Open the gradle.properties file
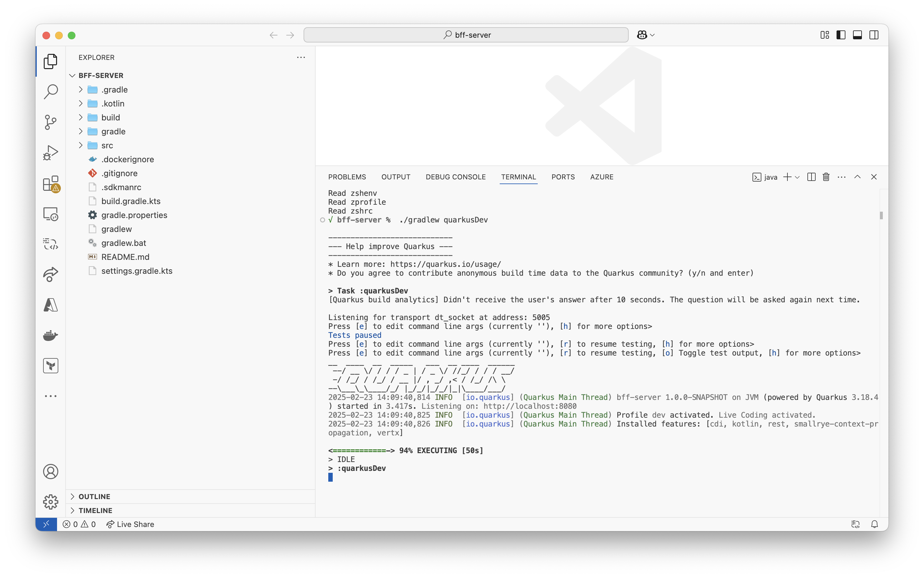This screenshot has width=924, height=578. (x=134, y=215)
